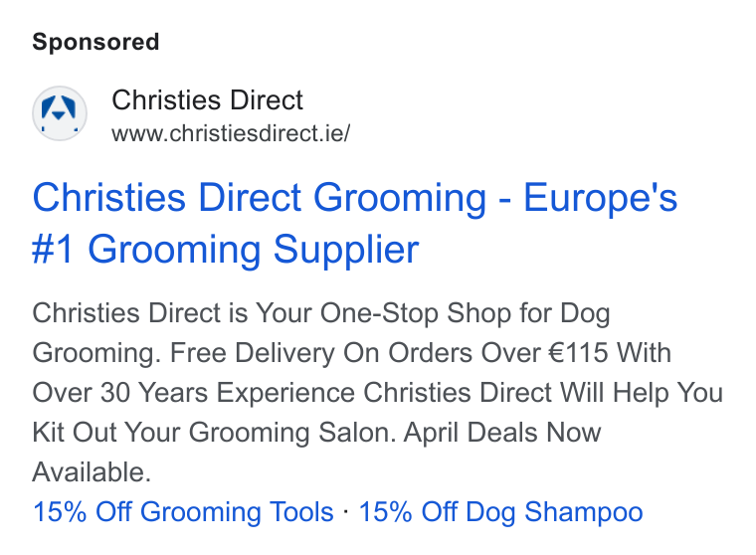Click 'Christies Direct Will Help You' description text
756x555 pixels.
click(543, 393)
